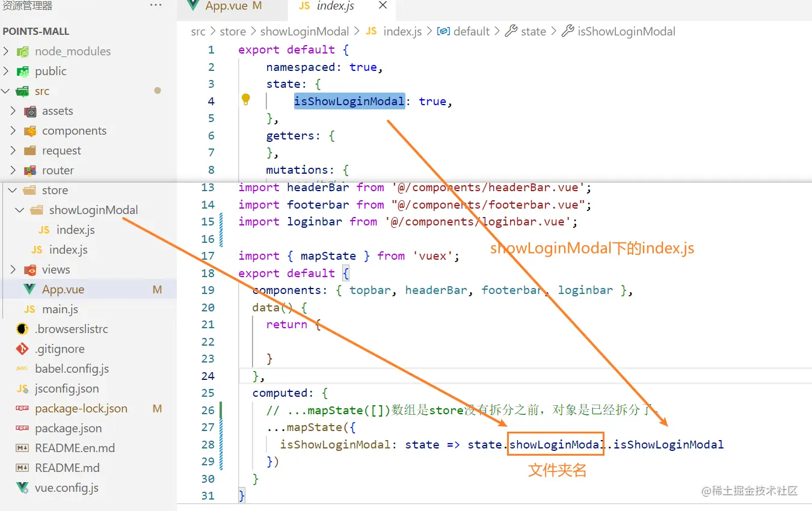The height and width of the screenshot is (511, 812).
Task: Open the explorer More Actions ellipsis menu
Action: click(x=156, y=5)
